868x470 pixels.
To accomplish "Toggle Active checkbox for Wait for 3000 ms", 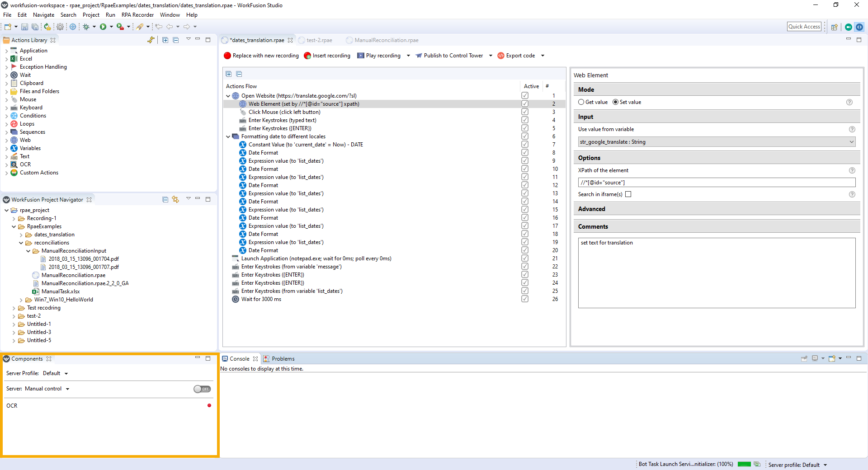I will tap(525, 299).
